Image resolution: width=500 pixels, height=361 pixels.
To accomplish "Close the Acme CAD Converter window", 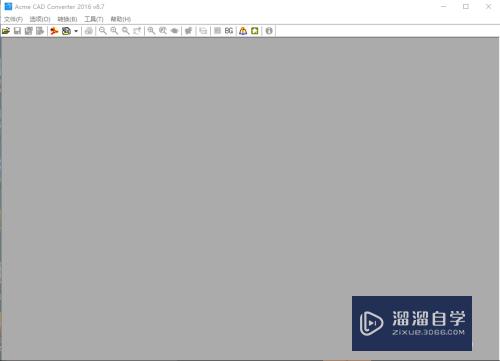I will click(x=488, y=6).
